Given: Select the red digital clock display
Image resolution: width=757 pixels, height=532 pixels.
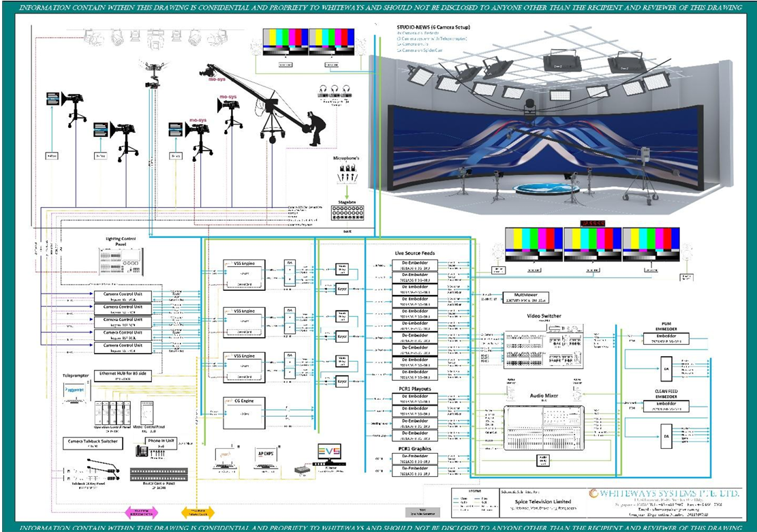Looking at the screenshot, I should coord(593,223).
